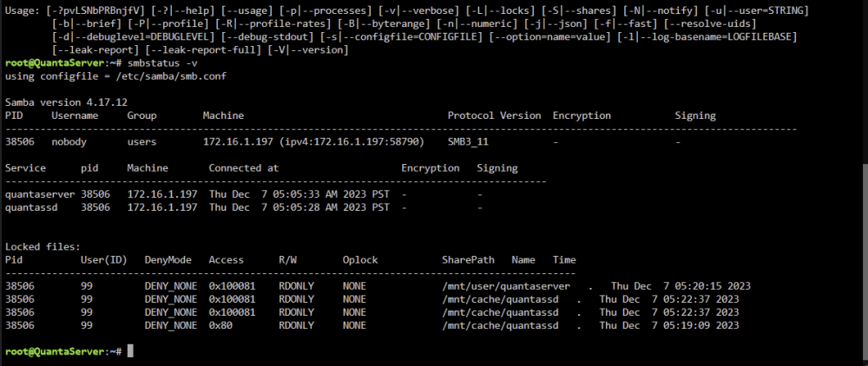Viewport: 868px width, 366px height.
Task: Click the 'DenyMode' column header
Action: [x=168, y=260]
